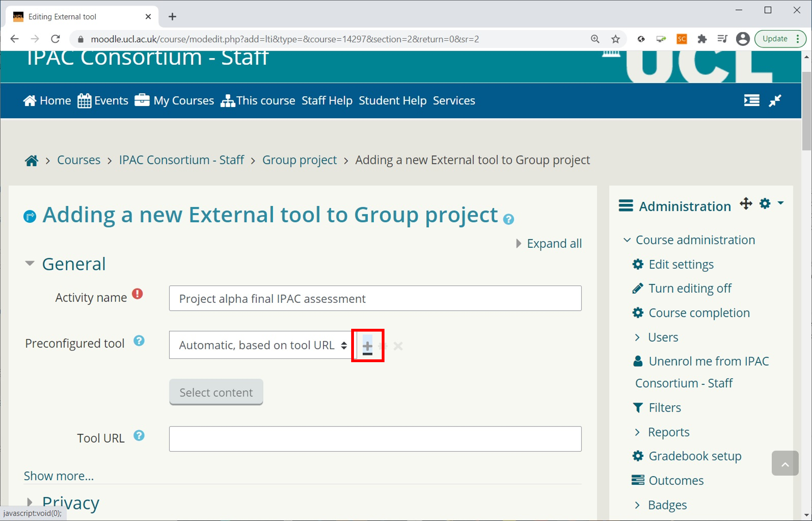The image size is (812, 521).
Task: Click into the Tool URL field
Action: [x=375, y=439]
